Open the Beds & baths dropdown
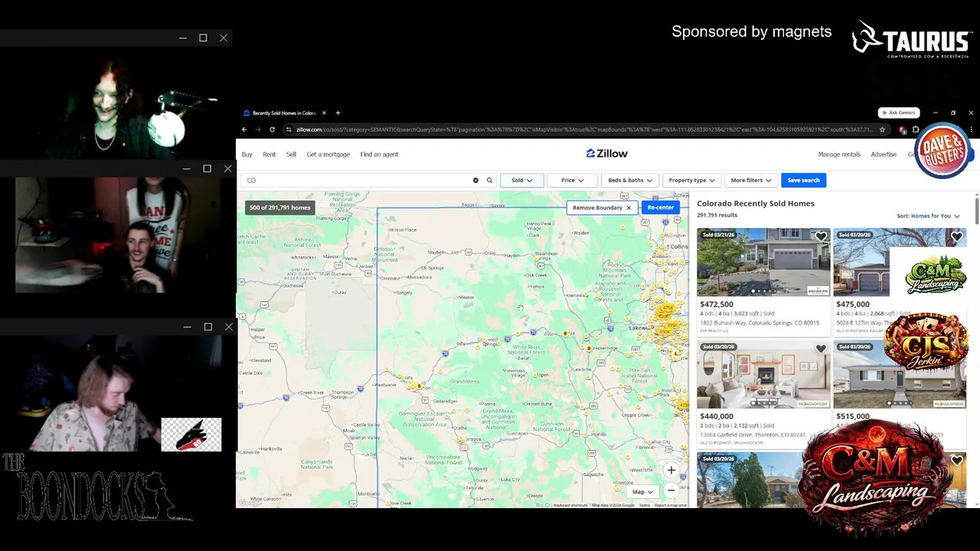The width and height of the screenshot is (980, 551). (630, 180)
